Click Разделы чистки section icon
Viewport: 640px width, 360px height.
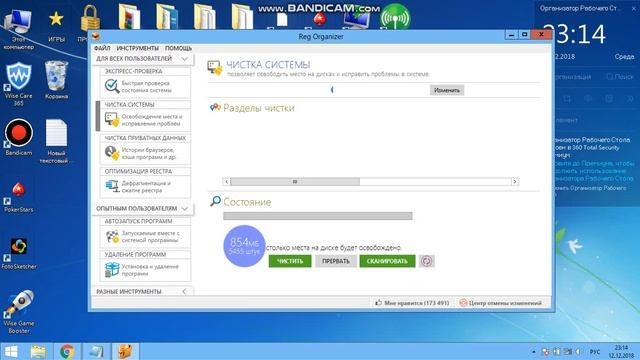click(x=215, y=108)
